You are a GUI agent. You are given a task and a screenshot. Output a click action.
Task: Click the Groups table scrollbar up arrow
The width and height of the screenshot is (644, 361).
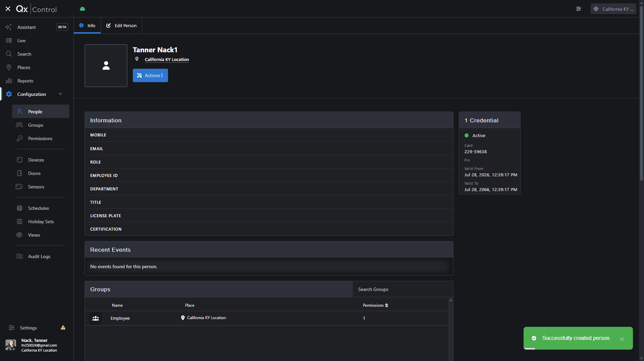tap(450, 300)
